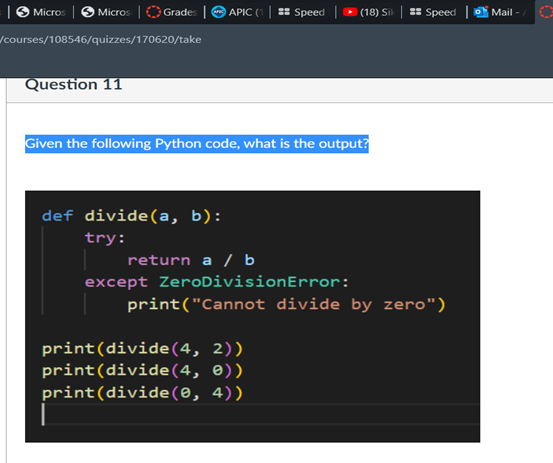The image size is (553, 463).
Task: Click the second Micros tab globe icon
Action: 87,12
